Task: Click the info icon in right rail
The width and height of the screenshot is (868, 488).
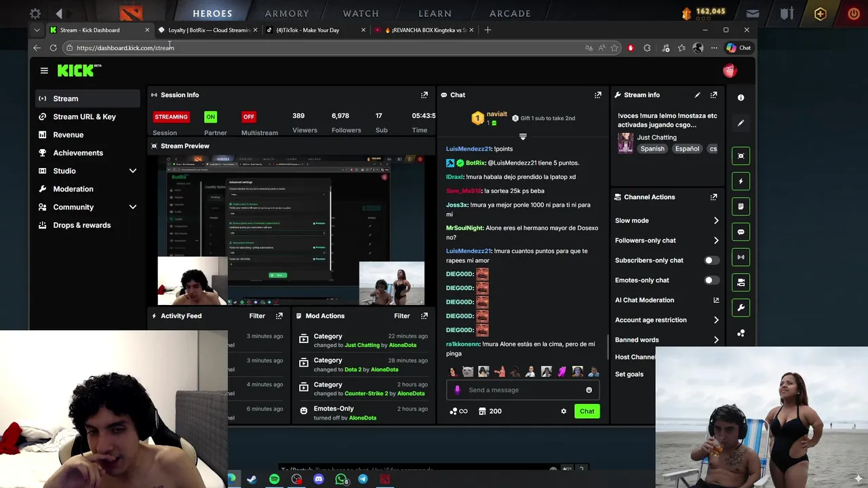Action: [x=741, y=98]
